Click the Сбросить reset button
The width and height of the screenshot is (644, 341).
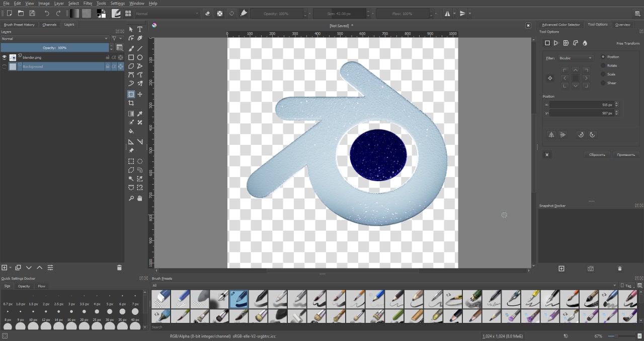597,154
